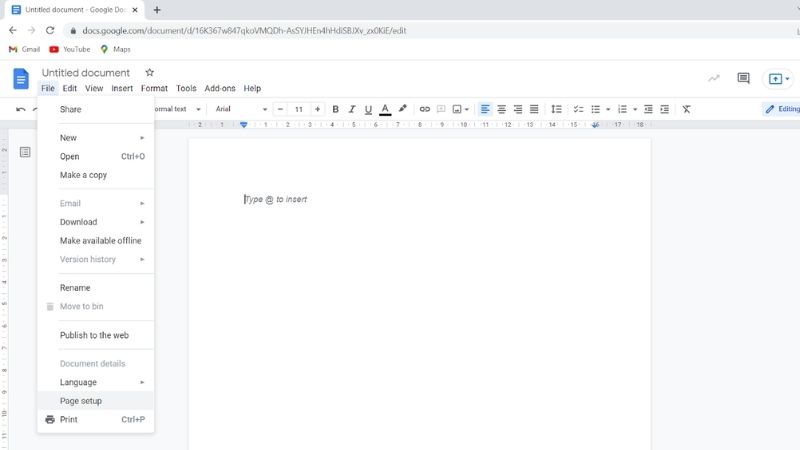Viewport: 800px width, 450px height.
Task: Star the Untitled document
Action: (150, 73)
